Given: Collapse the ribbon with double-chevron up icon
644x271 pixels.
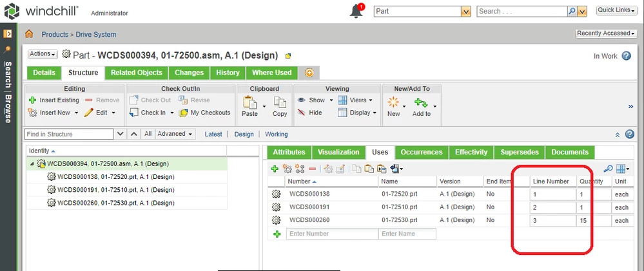Looking at the screenshot, I should click(x=618, y=135).
